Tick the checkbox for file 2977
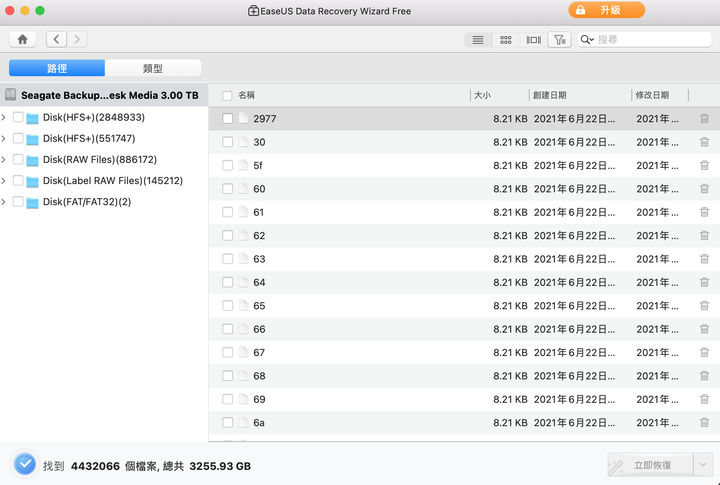This screenshot has height=485, width=720. 227,118
